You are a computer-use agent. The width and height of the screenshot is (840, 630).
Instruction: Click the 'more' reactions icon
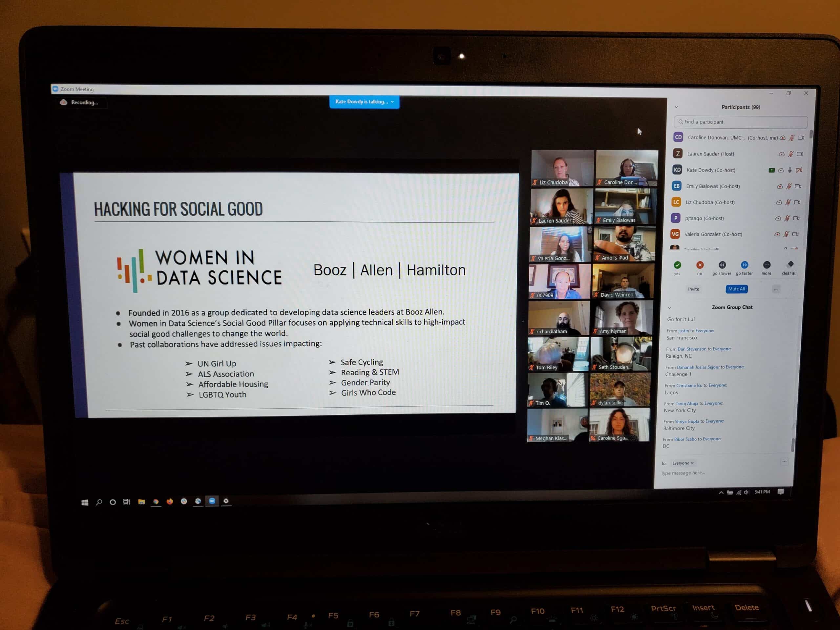[767, 265]
